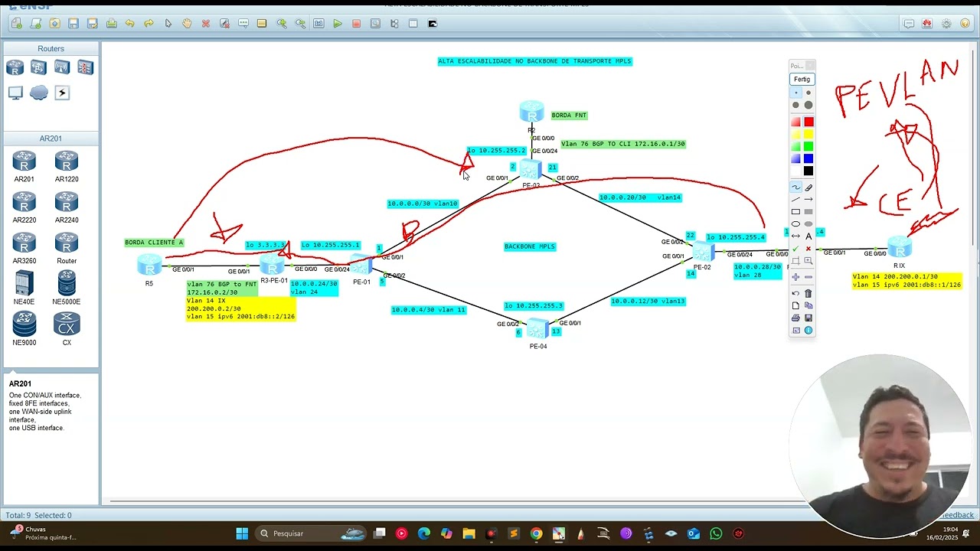Zoom in on the topology

[x=282, y=24]
